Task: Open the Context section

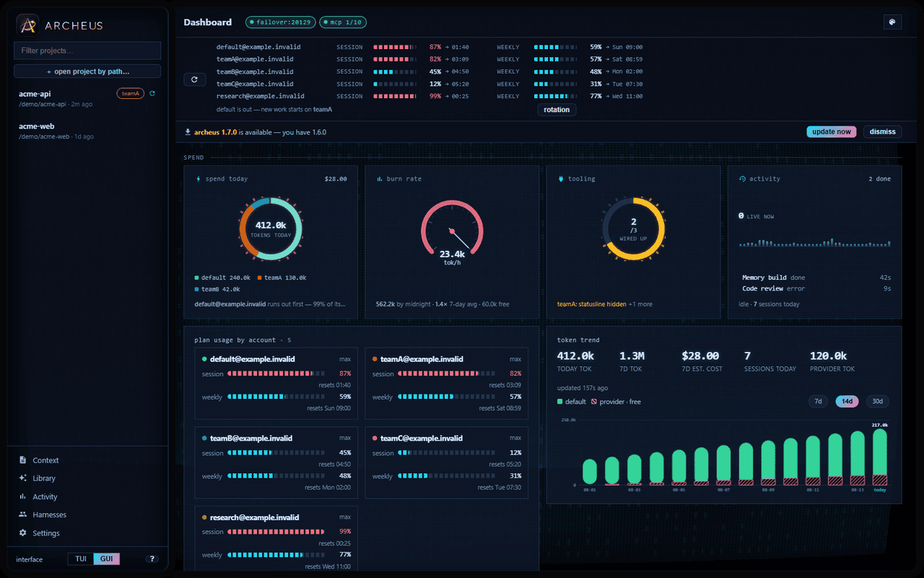Action: (x=87, y=460)
